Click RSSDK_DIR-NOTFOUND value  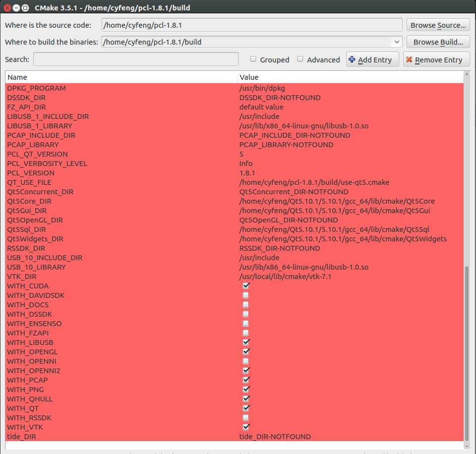click(279, 248)
